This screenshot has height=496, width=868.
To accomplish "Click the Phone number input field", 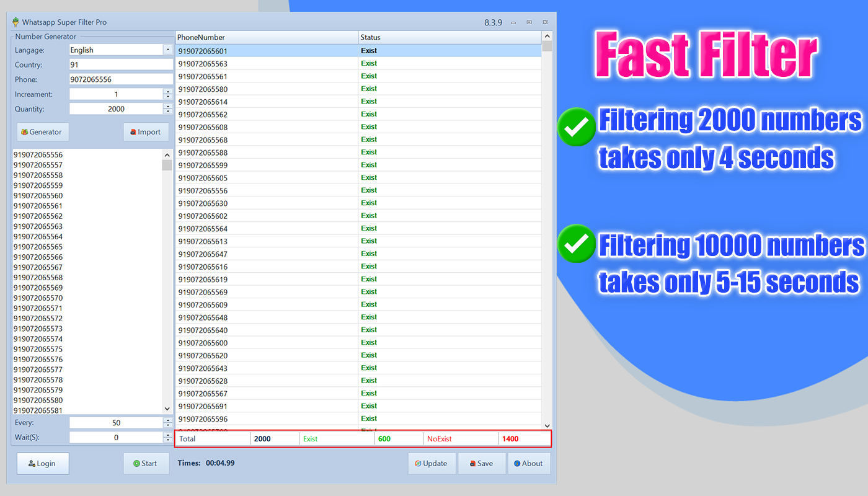I will point(121,79).
